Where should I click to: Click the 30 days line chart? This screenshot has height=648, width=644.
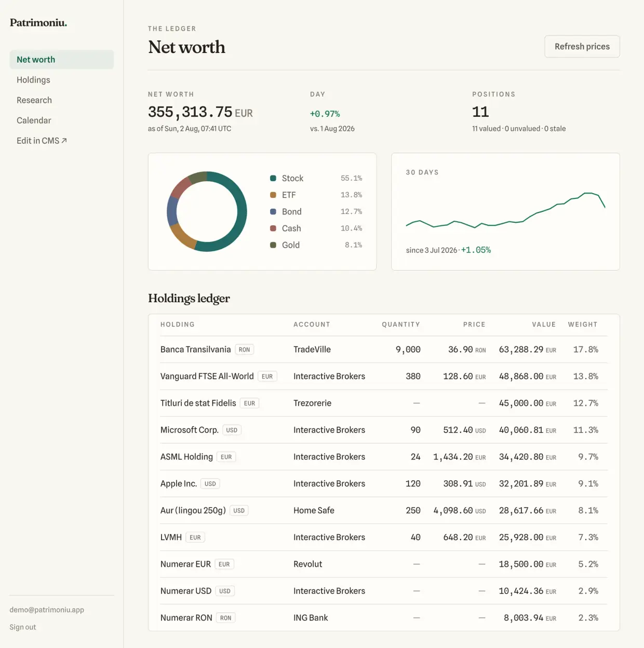click(505, 210)
